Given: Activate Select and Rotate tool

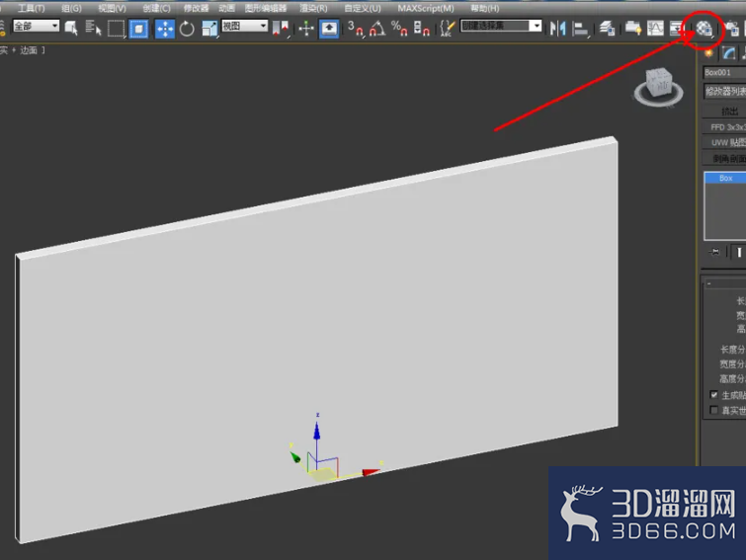Looking at the screenshot, I should [x=187, y=29].
